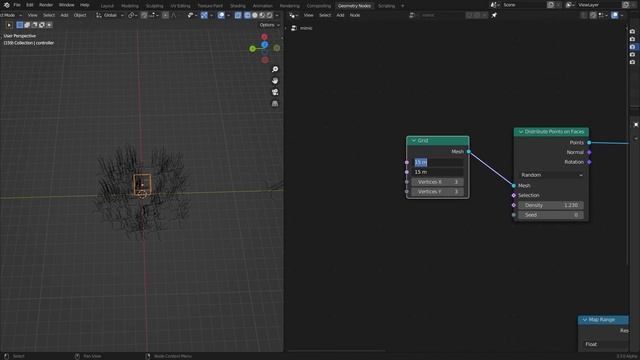Screen dimensions: 640x360
Task: Switch viewport to solid shading
Action: (255, 15)
